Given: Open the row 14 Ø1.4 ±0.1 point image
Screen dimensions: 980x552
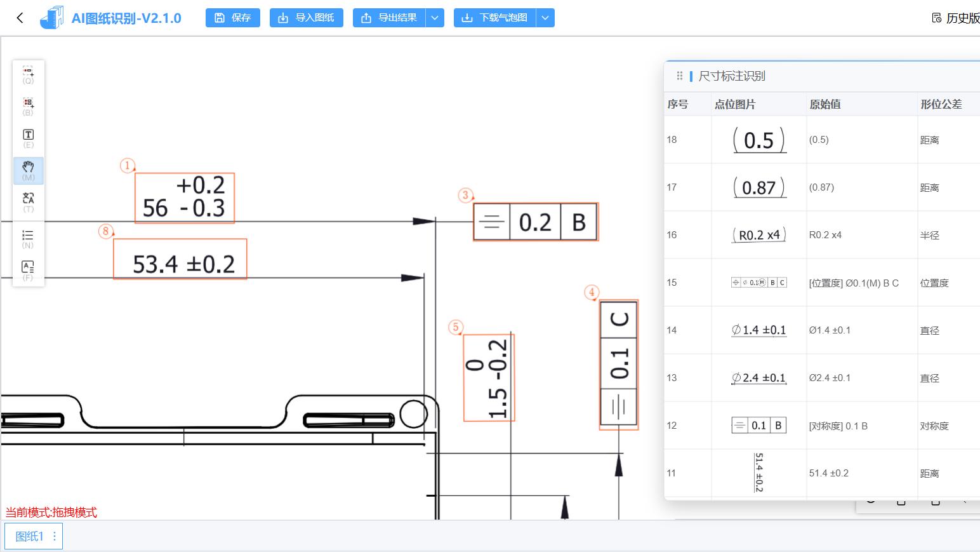Looking at the screenshot, I should click(x=759, y=330).
